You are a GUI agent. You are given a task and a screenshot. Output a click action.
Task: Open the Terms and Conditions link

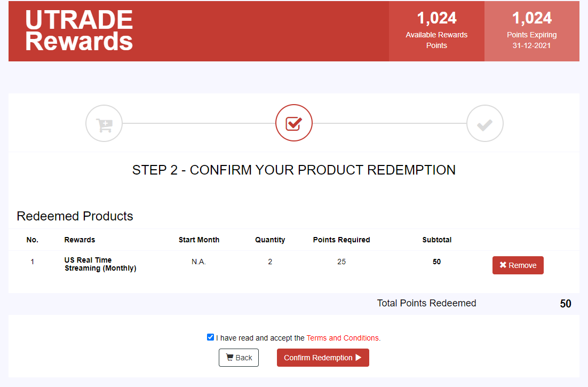coord(344,338)
